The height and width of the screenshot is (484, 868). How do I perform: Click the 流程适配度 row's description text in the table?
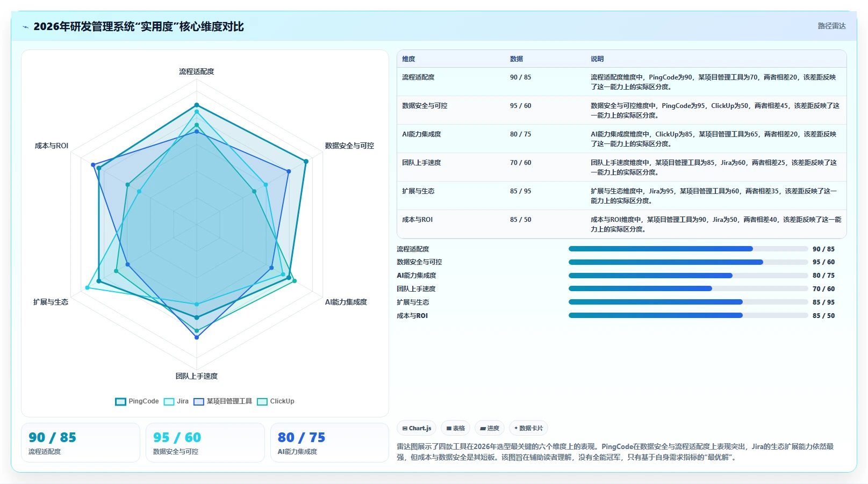pyautogui.click(x=713, y=82)
